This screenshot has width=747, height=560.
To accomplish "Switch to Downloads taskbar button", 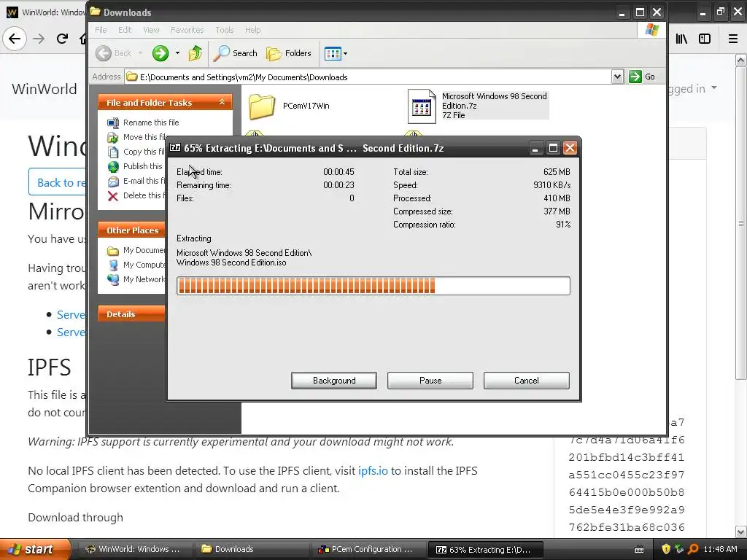I will [x=252, y=549].
